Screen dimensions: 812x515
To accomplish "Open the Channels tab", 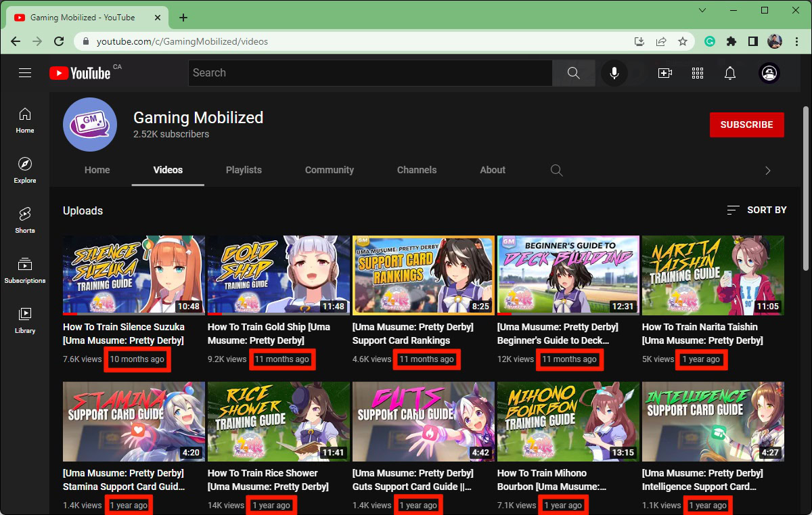I will (417, 171).
